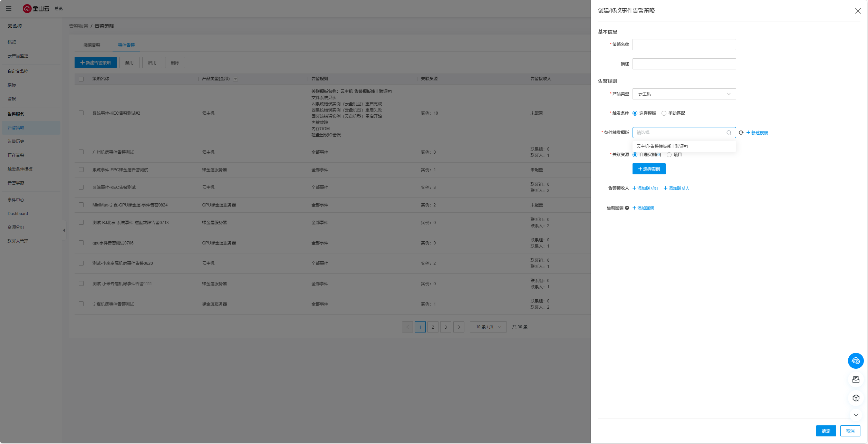Open the hamburger menu at top left
The width and height of the screenshot is (868, 444).
9,9
